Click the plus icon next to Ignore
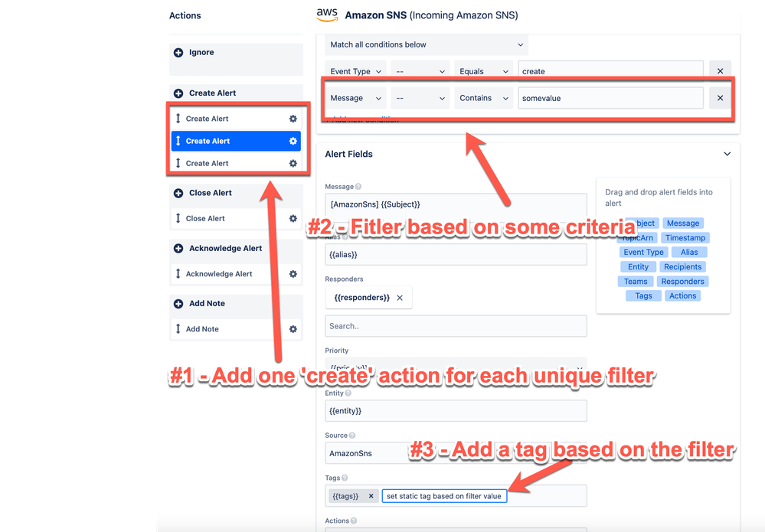 point(178,53)
